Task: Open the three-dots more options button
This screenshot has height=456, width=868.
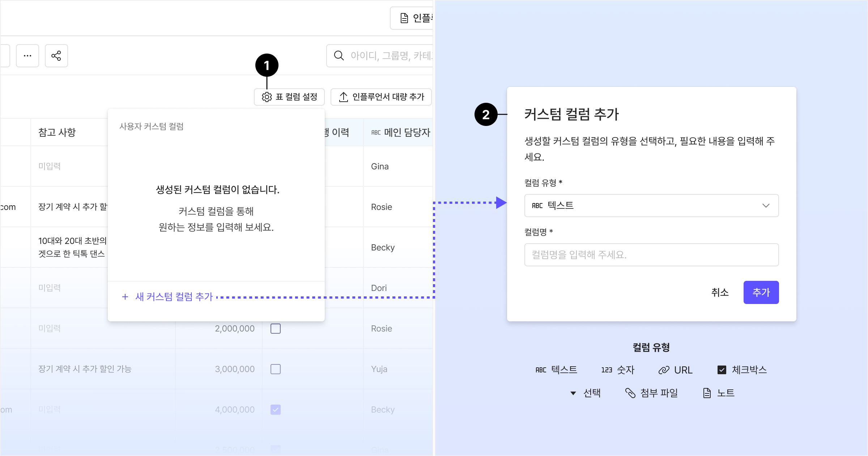Action: click(27, 56)
